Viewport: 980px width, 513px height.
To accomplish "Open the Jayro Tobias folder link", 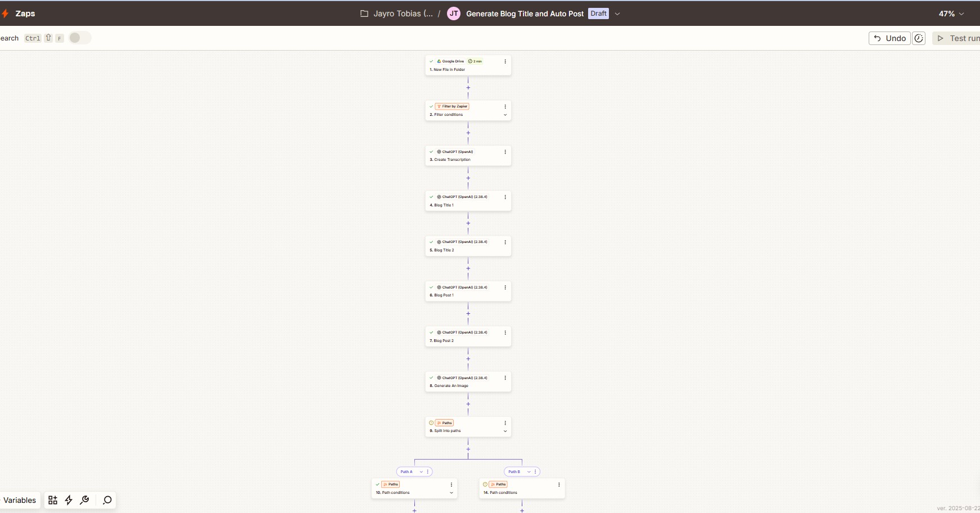I will (397, 13).
